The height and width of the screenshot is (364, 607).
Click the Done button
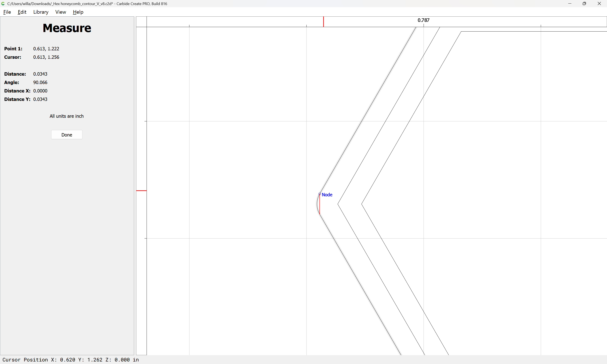(67, 135)
